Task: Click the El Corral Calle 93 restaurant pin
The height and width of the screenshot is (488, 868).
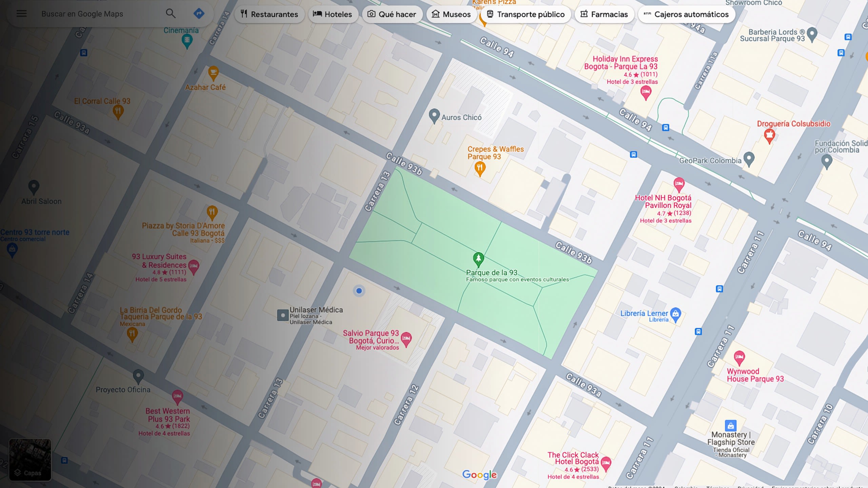Action: [x=118, y=112]
